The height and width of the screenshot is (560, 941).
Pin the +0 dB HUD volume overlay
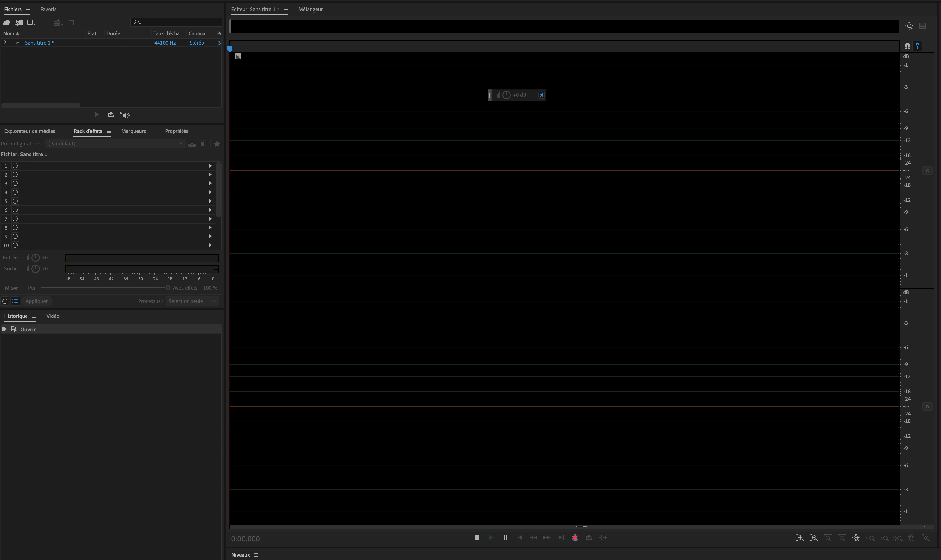(541, 95)
